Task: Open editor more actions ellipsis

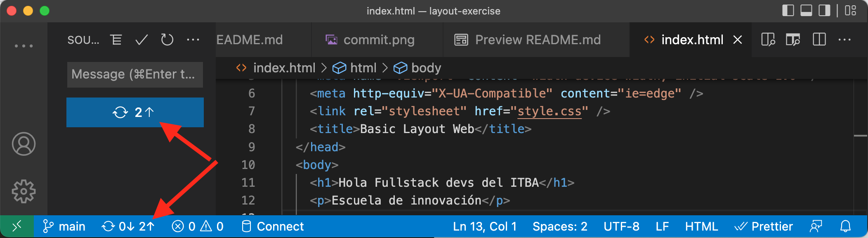Action: tap(844, 40)
